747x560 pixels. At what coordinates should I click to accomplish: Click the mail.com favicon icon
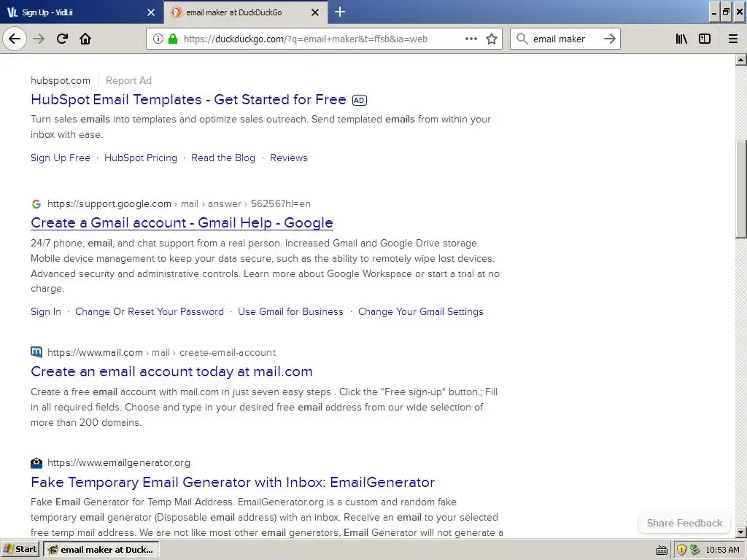tap(36, 352)
